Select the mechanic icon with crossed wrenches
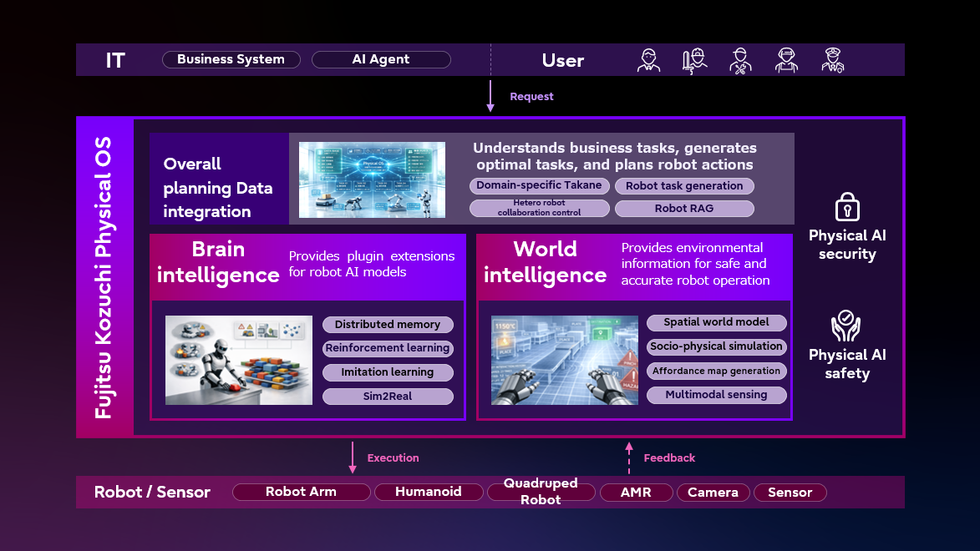 pos(740,60)
